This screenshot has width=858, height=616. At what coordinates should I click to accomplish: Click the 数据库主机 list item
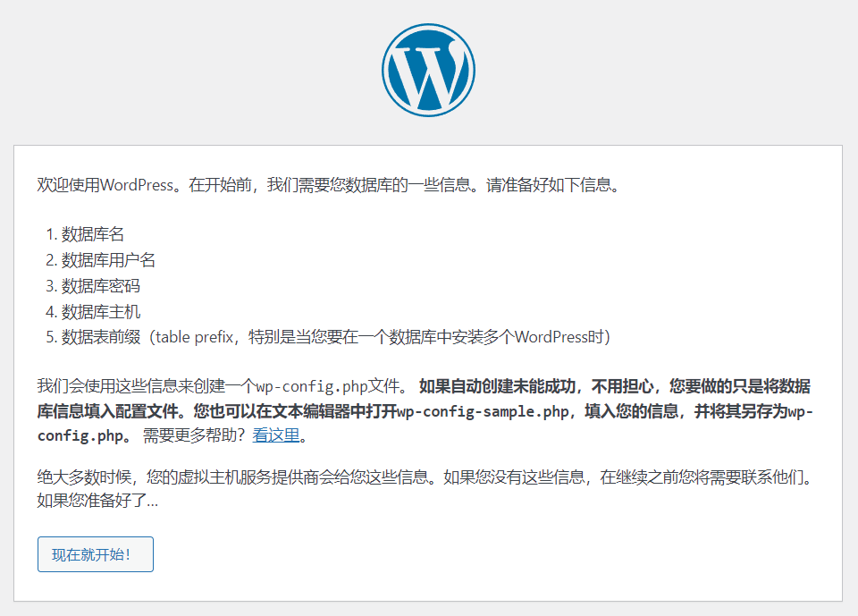[100, 312]
